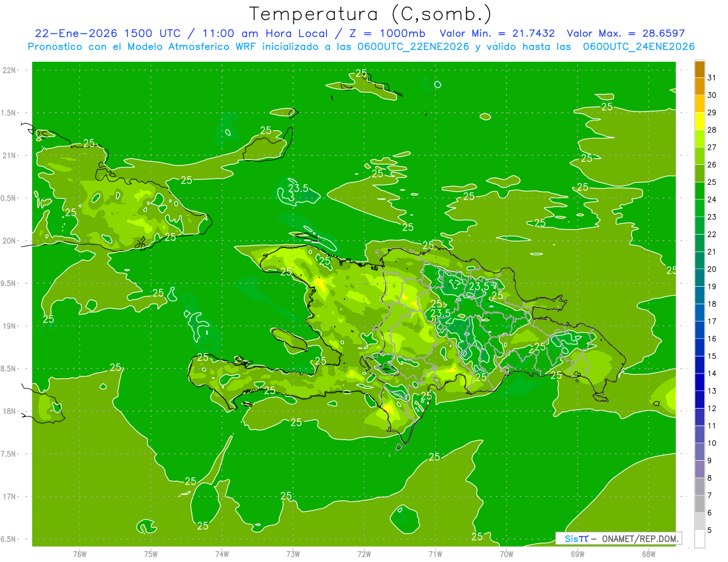Click the "76W" longitude axis label
728x562 pixels.
(x=79, y=554)
